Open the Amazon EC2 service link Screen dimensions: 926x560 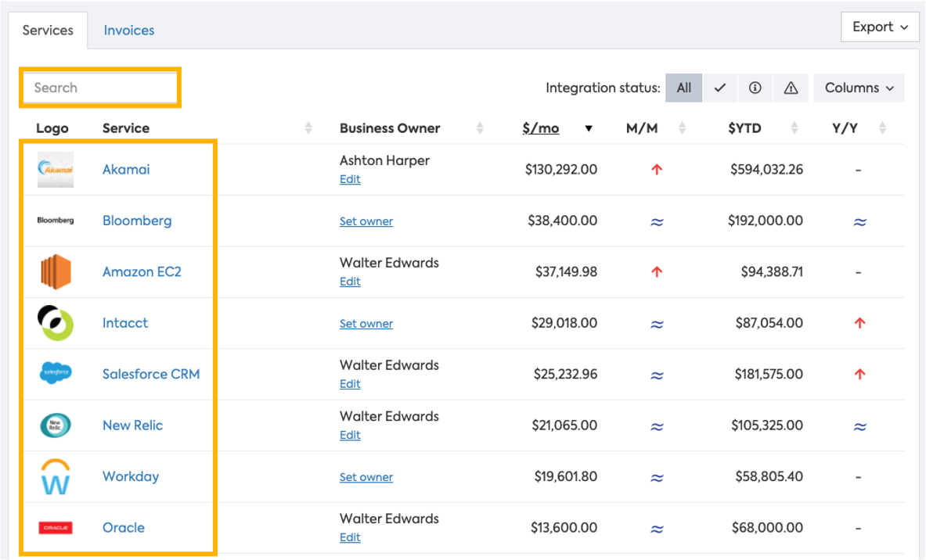(142, 271)
